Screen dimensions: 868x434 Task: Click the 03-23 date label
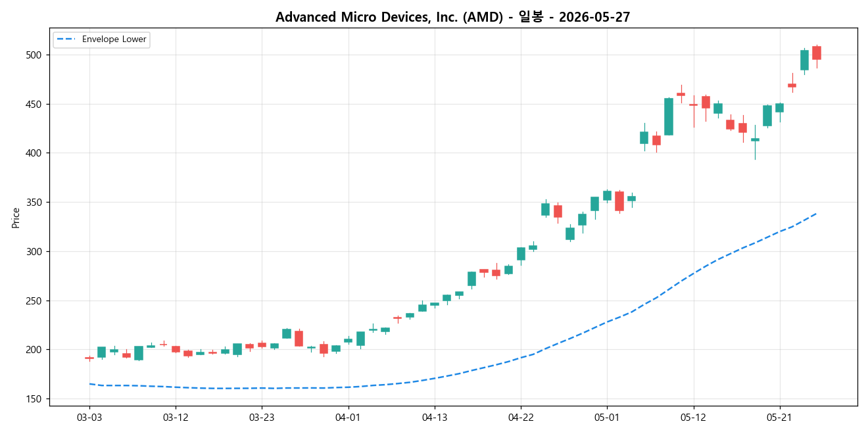tap(262, 417)
